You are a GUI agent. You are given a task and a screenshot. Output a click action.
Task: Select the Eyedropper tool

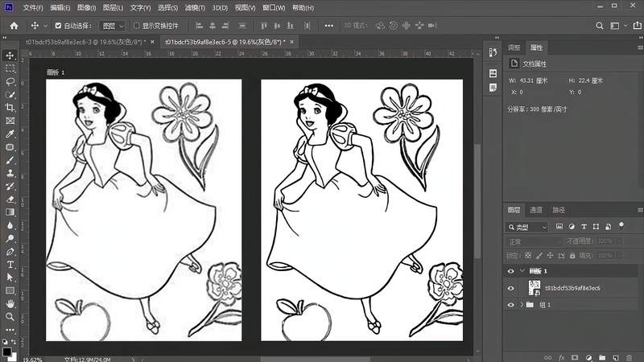pos(10,134)
